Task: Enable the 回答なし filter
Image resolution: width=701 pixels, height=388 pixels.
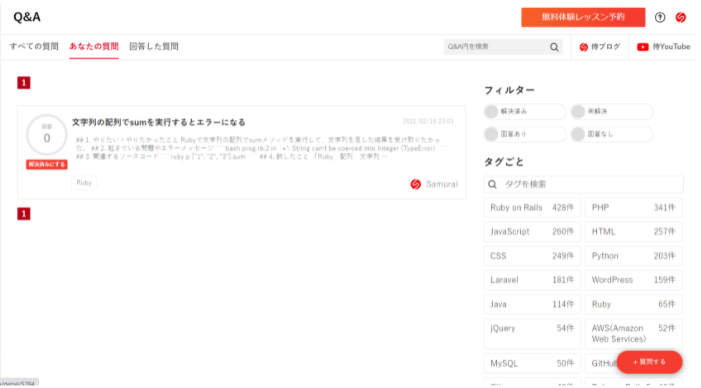Action: pyautogui.click(x=612, y=134)
